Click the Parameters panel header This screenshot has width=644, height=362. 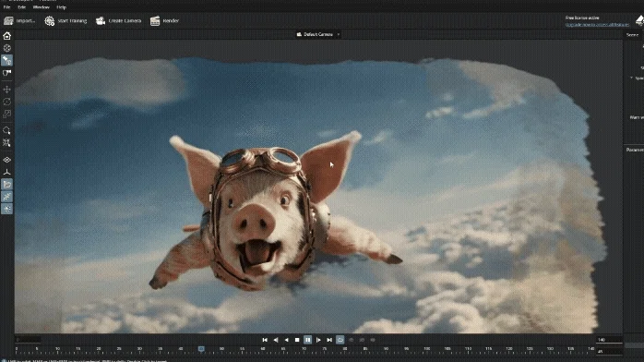[635, 150]
